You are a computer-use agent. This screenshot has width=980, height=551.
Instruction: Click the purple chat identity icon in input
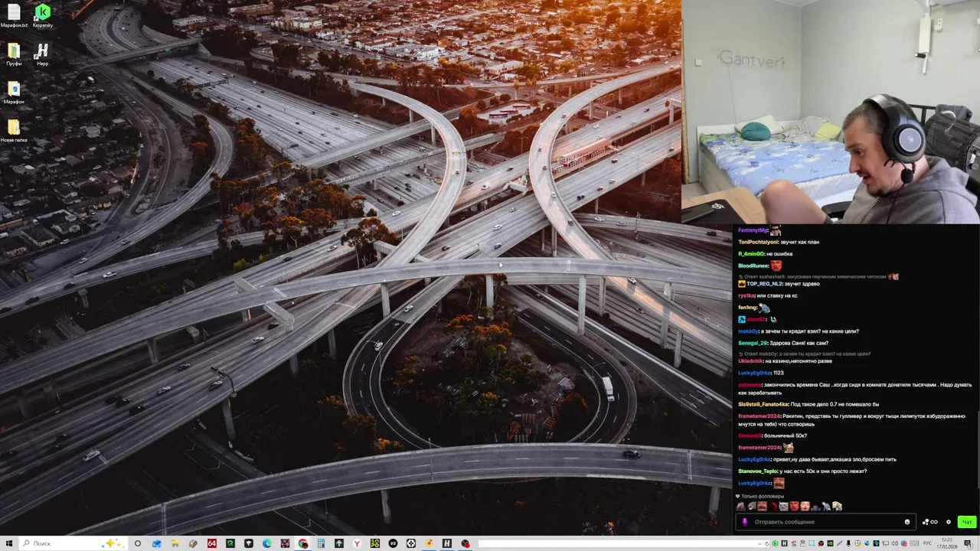click(x=744, y=522)
